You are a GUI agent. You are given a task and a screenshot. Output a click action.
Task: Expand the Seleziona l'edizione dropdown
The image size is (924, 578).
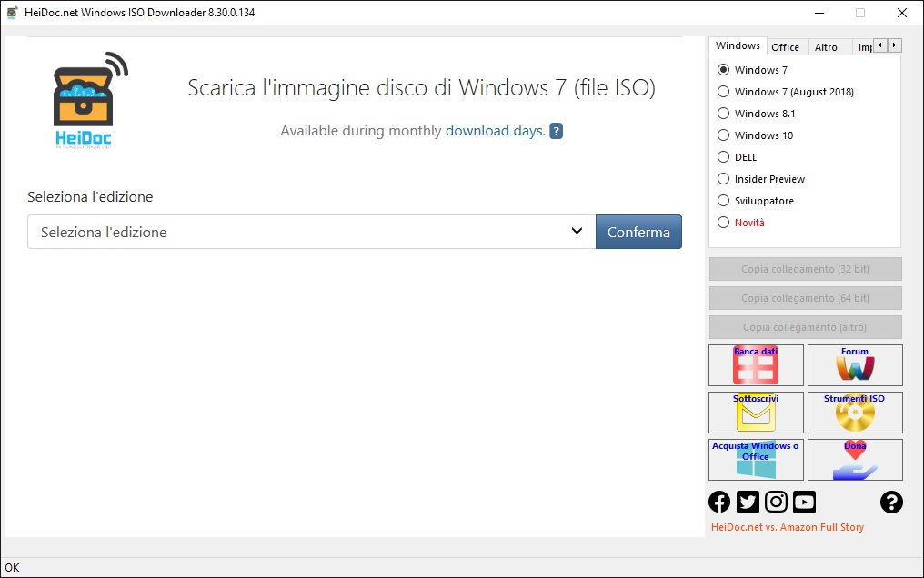tap(312, 232)
